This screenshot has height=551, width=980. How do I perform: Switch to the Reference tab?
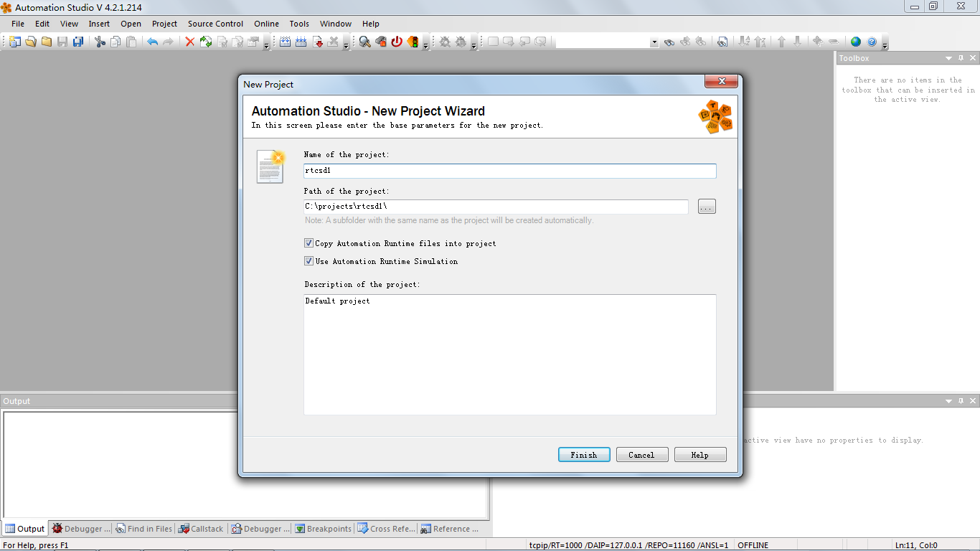451,529
